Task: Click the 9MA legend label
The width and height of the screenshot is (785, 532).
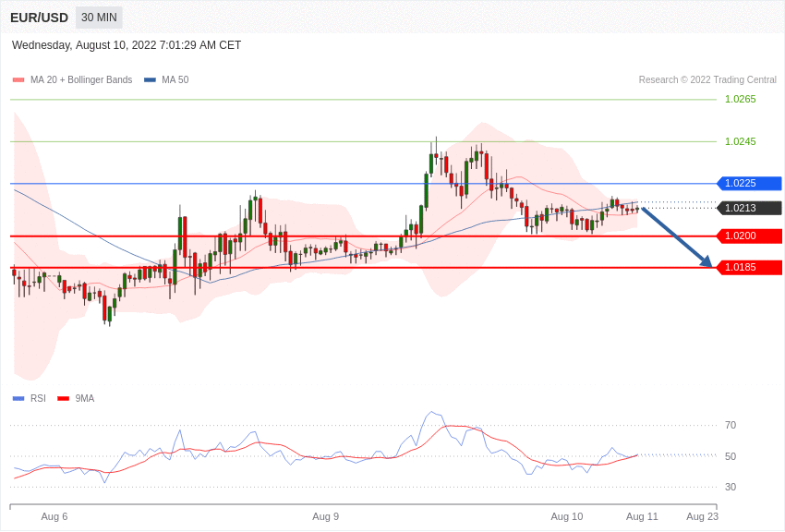Action: [85, 398]
